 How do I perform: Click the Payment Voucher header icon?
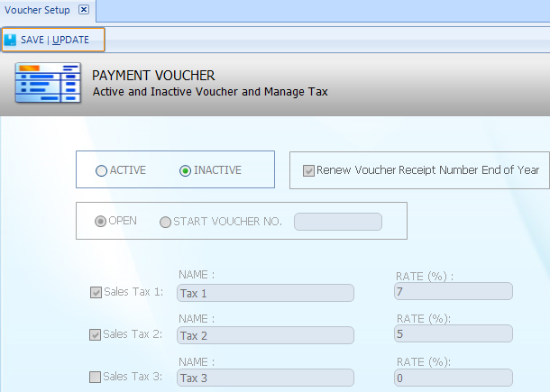48,82
